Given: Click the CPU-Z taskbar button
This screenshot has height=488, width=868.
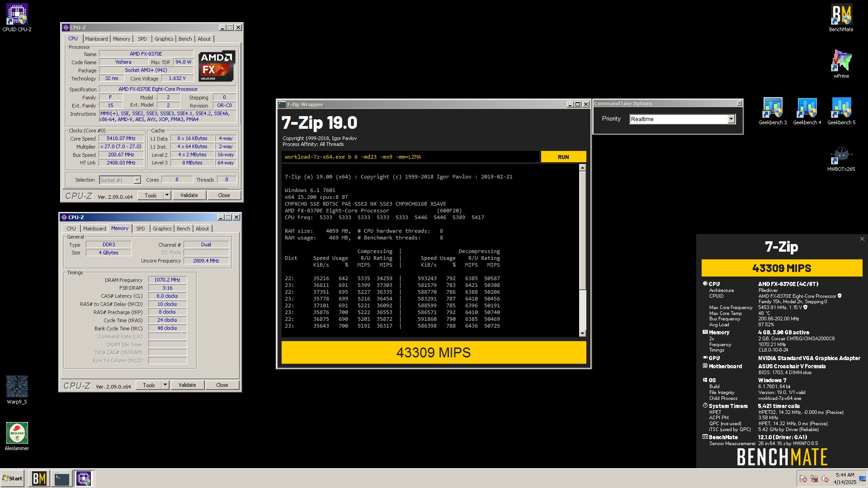Looking at the screenshot, I should (x=84, y=479).
